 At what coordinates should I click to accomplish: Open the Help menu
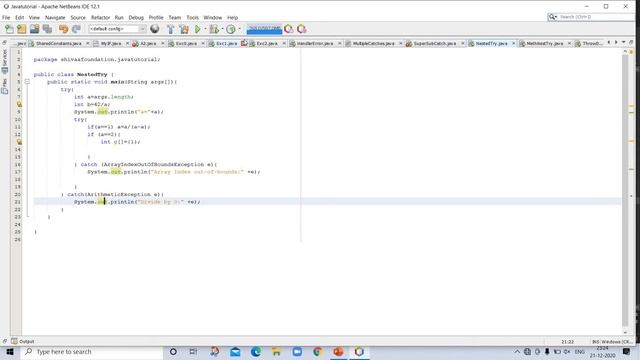233,18
